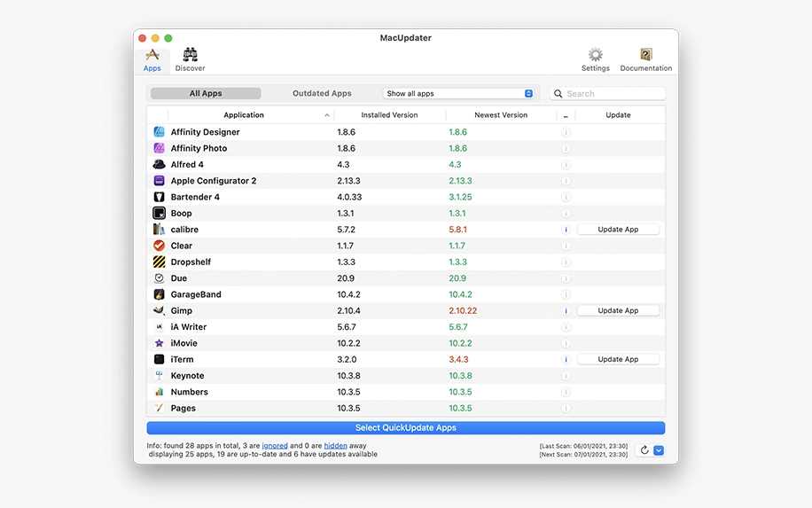Click the Bartender 4 icon
The height and width of the screenshot is (508, 812).
pos(159,197)
